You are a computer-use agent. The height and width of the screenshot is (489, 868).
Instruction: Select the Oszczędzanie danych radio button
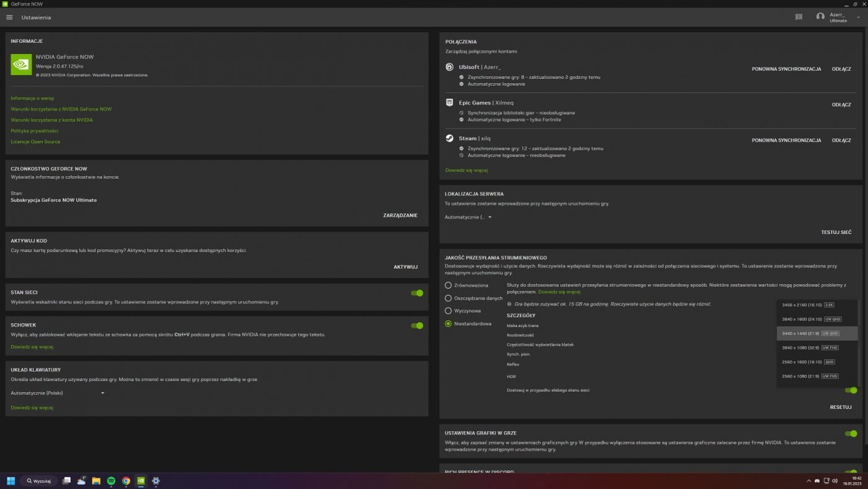click(x=448, y=298)
